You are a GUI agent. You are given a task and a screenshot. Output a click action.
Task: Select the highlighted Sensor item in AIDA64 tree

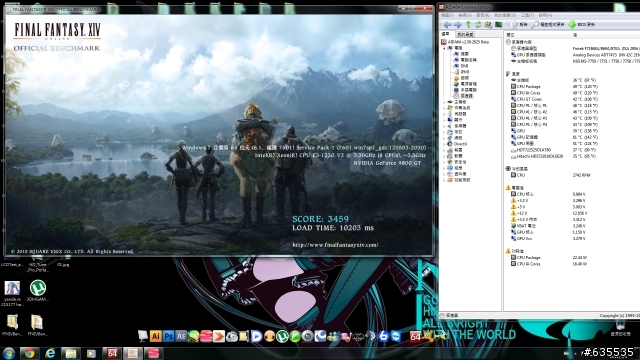click(463, 96)
